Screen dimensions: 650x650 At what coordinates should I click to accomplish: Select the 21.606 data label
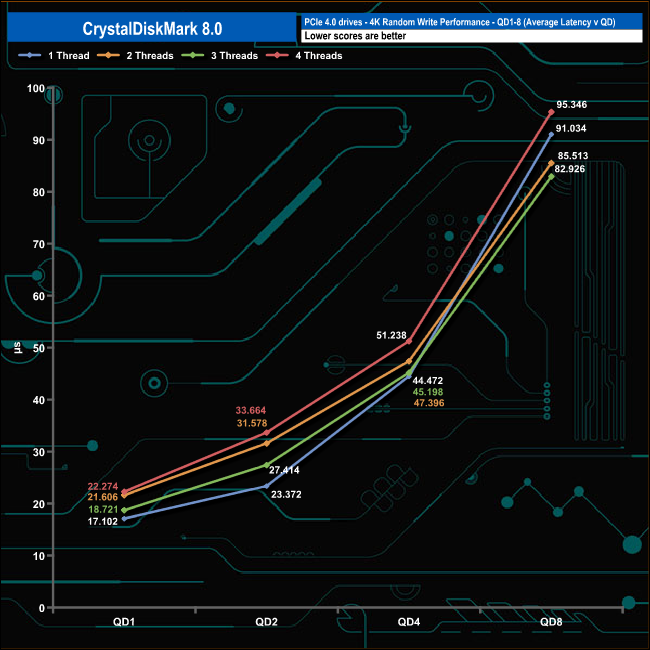103,497
